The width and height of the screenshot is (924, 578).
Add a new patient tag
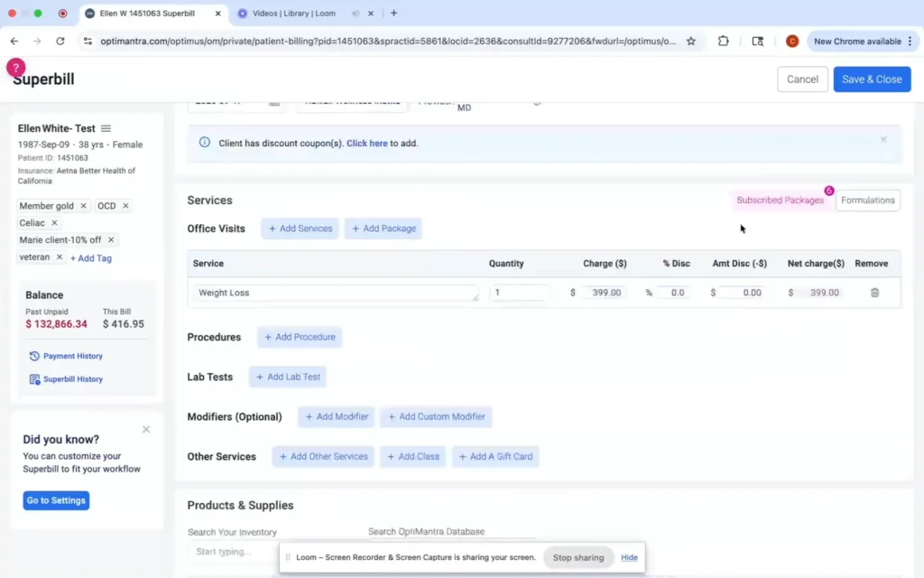(91, 258)
